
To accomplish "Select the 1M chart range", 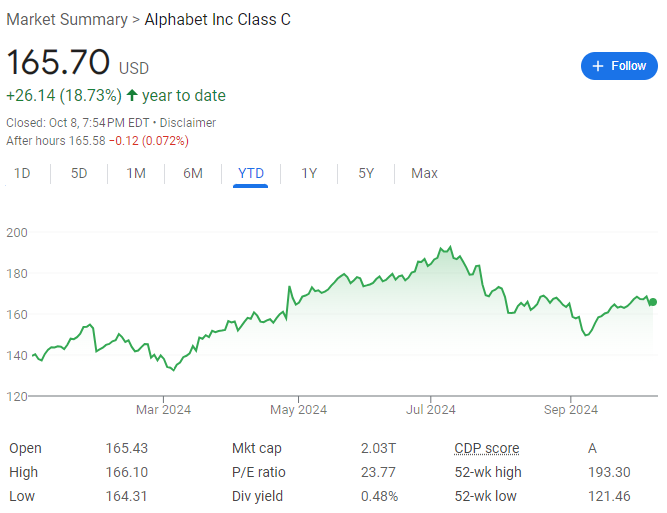I will [136, 173].
